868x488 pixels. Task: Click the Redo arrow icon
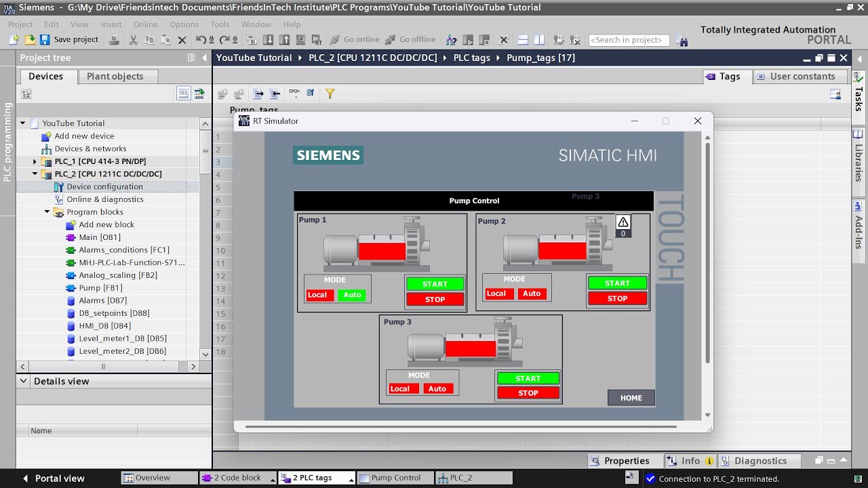[x=226, y=40]
